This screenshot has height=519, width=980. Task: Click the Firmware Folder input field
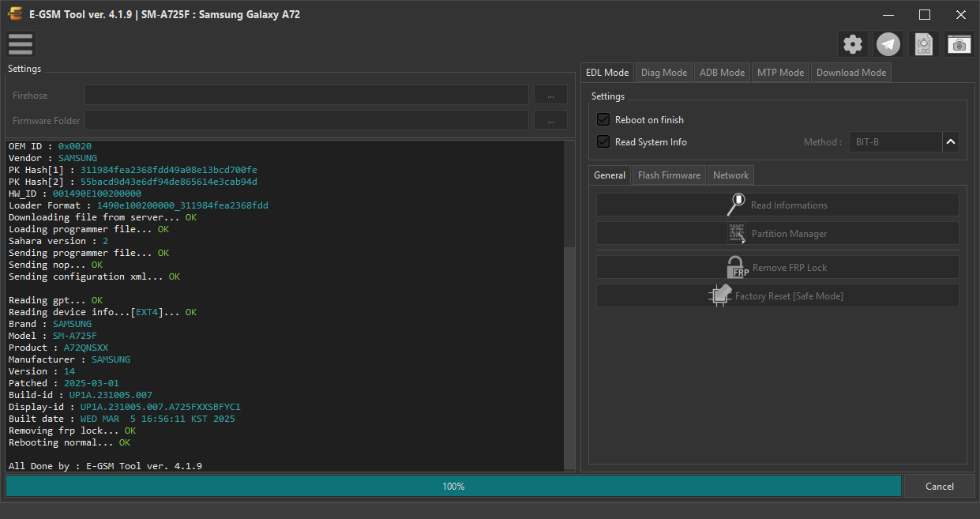pyautogui.click(x=306, y=120)
